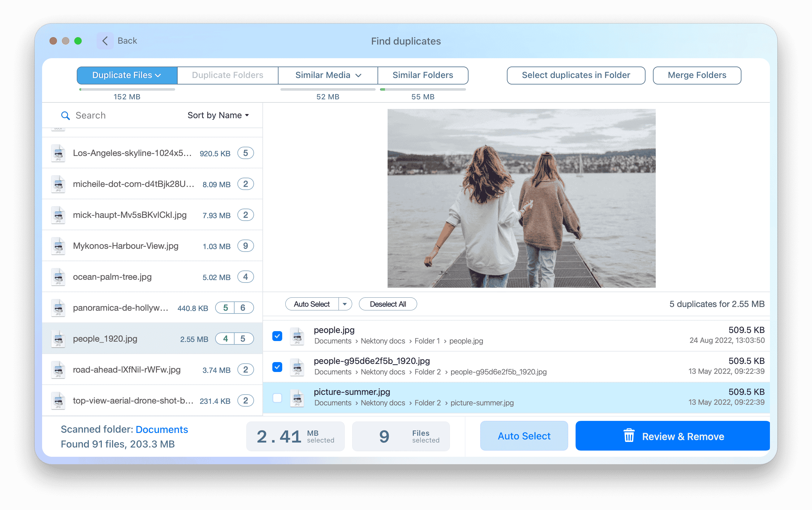The height and width of the screenshot is (510, 812).
Task: Click the Deselect All button
Action: tap(387, 304)
